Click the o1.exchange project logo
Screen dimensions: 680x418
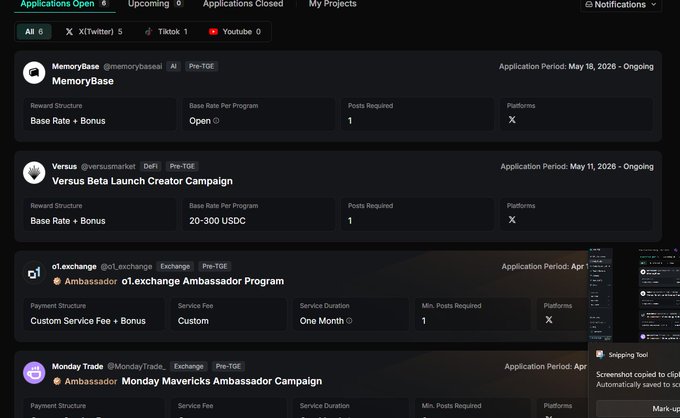point(34,273)
